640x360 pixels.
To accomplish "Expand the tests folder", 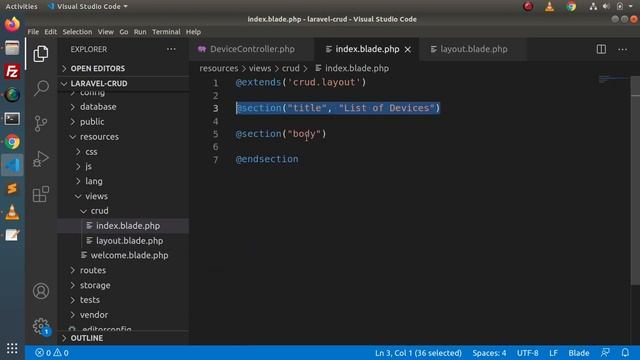I will tap(89, 300).
